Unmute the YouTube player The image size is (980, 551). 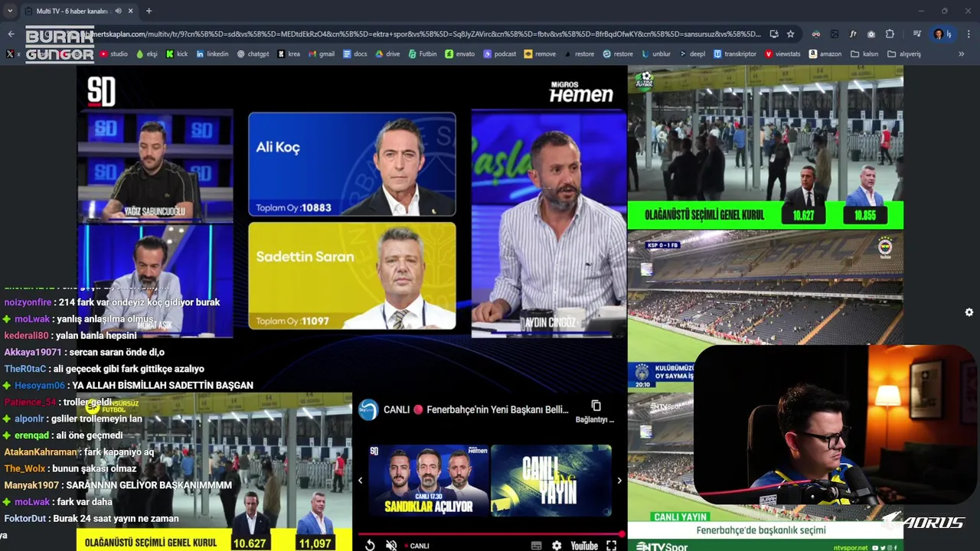[391, 546]
